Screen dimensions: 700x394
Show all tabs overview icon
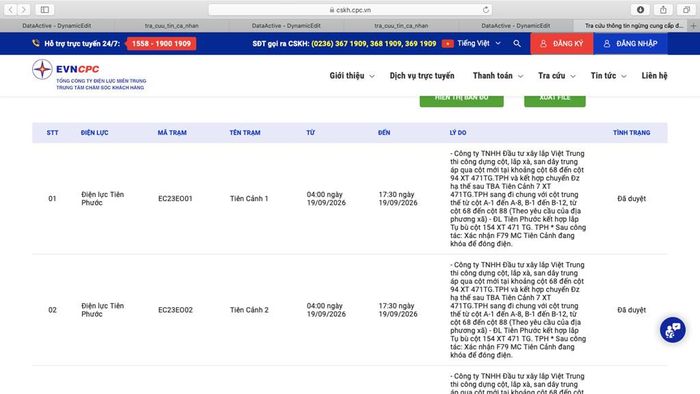[687, 10]
